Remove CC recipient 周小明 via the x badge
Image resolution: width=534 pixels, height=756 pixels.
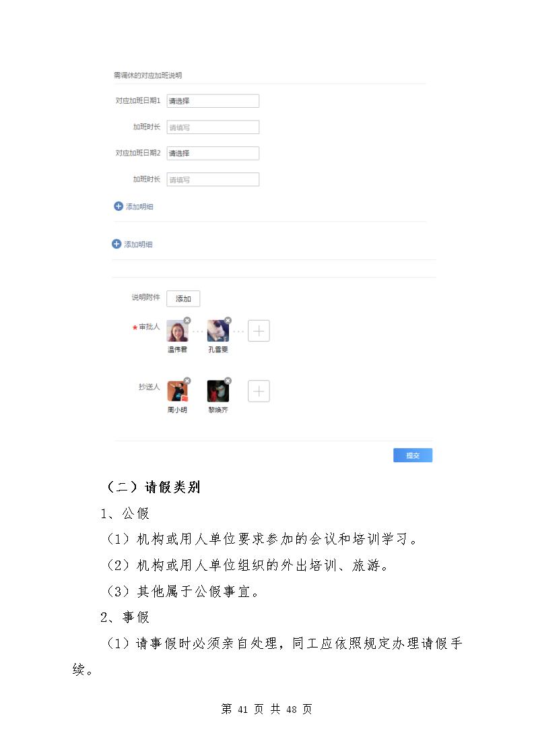(187, 381)
